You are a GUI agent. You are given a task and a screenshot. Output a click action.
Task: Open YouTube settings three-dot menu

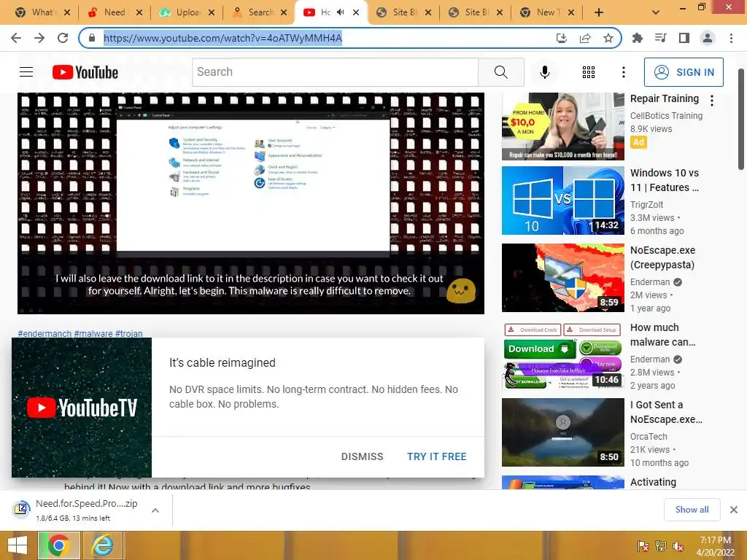[624, 72]
